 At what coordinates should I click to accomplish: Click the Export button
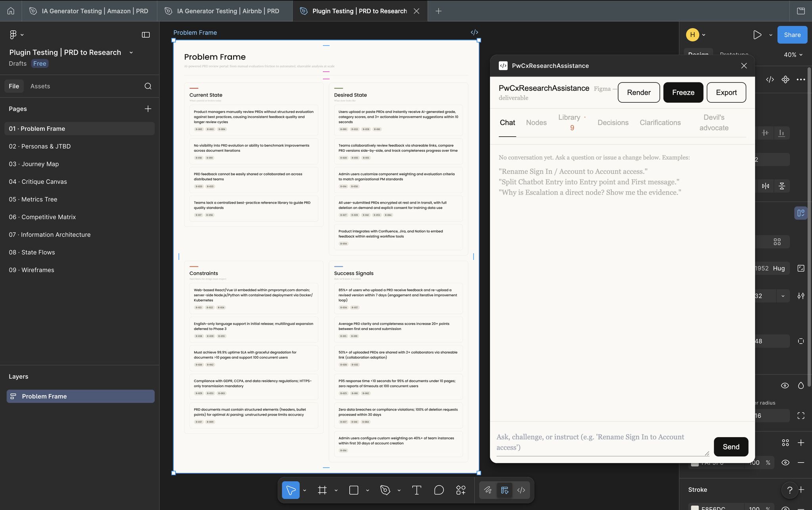click(x=726, y=92)
